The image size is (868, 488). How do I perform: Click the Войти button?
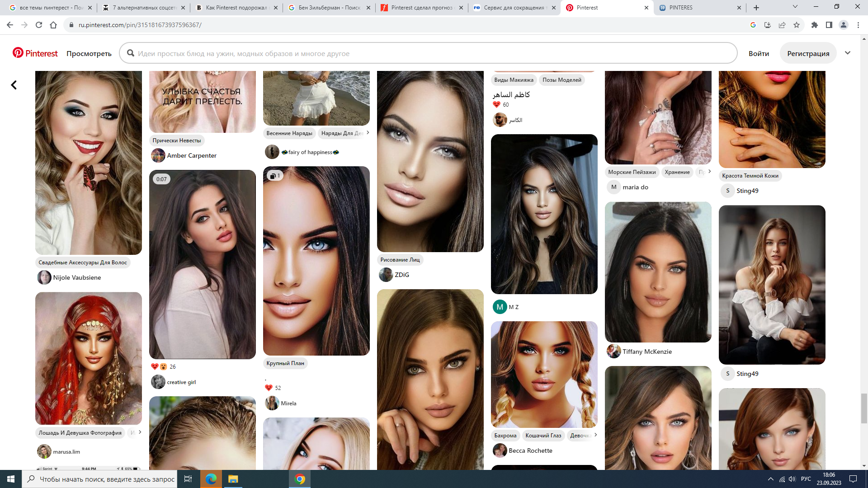click(x=759, y=53)
